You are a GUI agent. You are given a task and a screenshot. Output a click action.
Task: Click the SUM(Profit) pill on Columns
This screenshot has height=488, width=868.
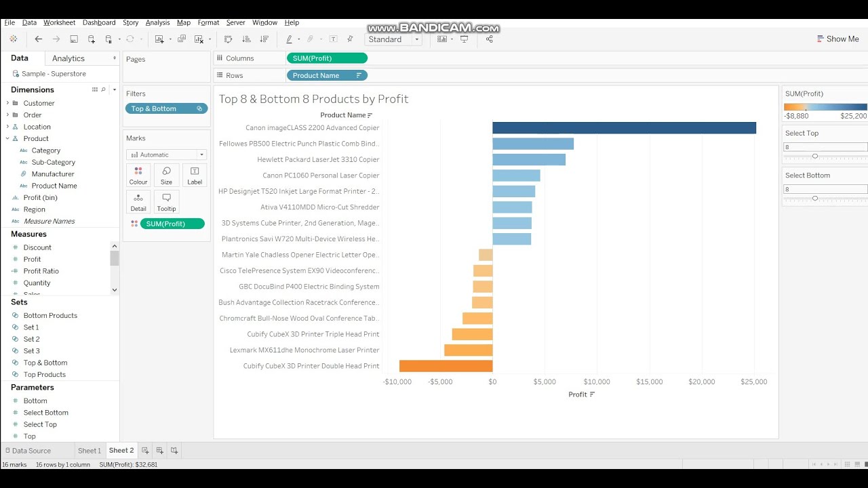coord(327,58)
